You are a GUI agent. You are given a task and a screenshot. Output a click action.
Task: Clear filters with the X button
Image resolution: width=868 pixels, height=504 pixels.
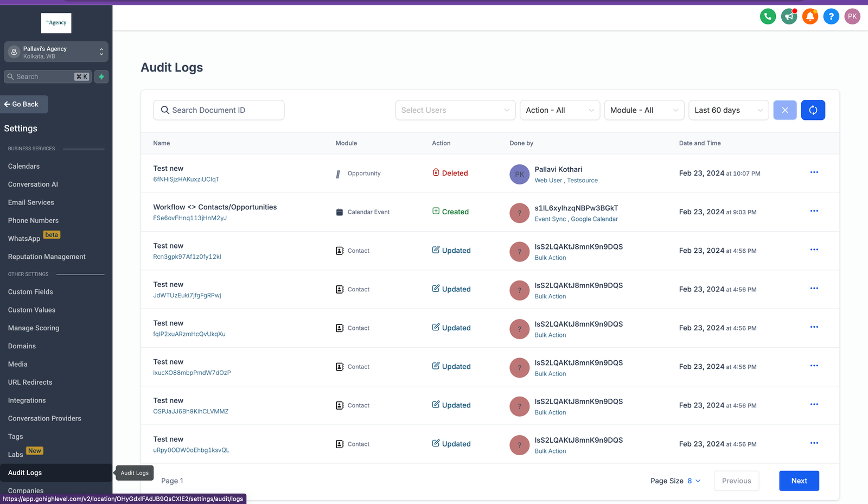(784, 110)
